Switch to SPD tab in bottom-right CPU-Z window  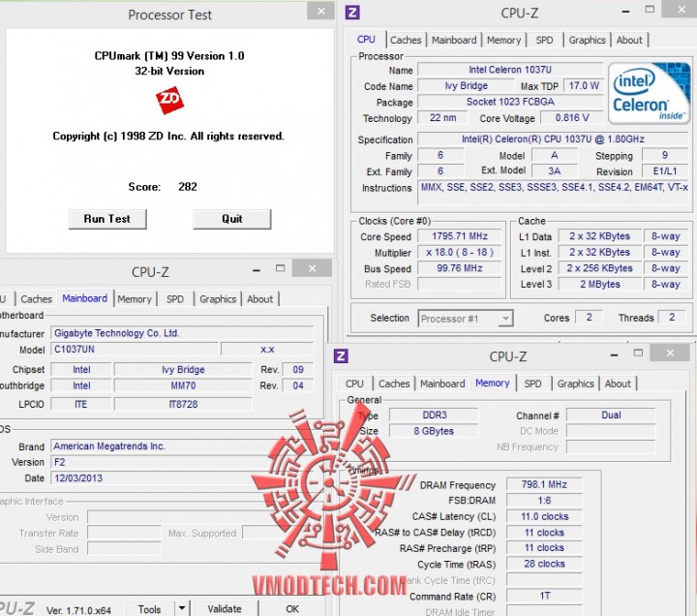point(533,384)
